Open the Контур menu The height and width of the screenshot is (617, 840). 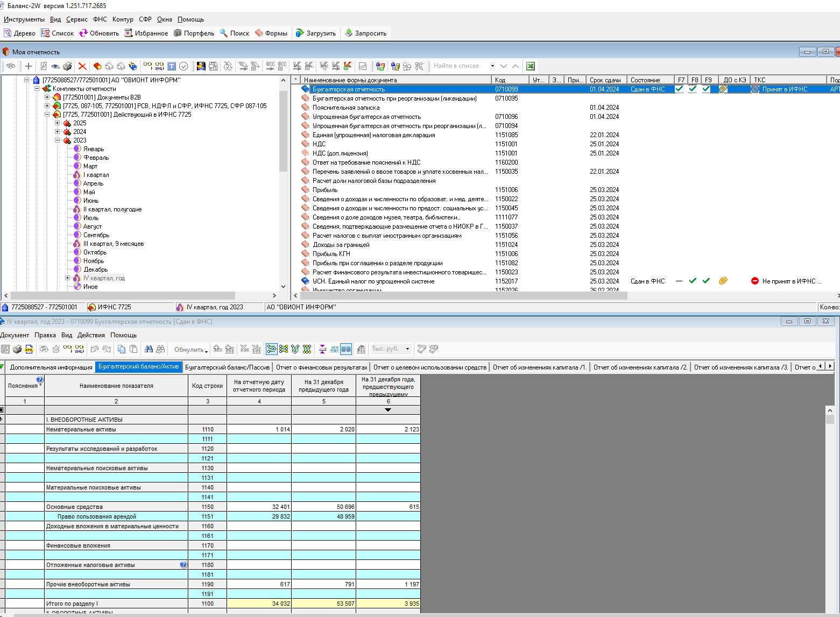[x=123, y=19]
